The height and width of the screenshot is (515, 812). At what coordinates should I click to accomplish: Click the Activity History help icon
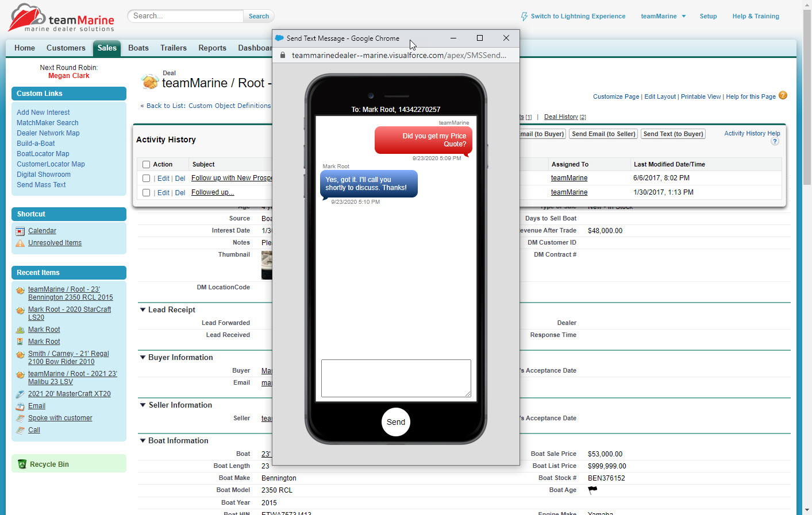coord(775,141)
